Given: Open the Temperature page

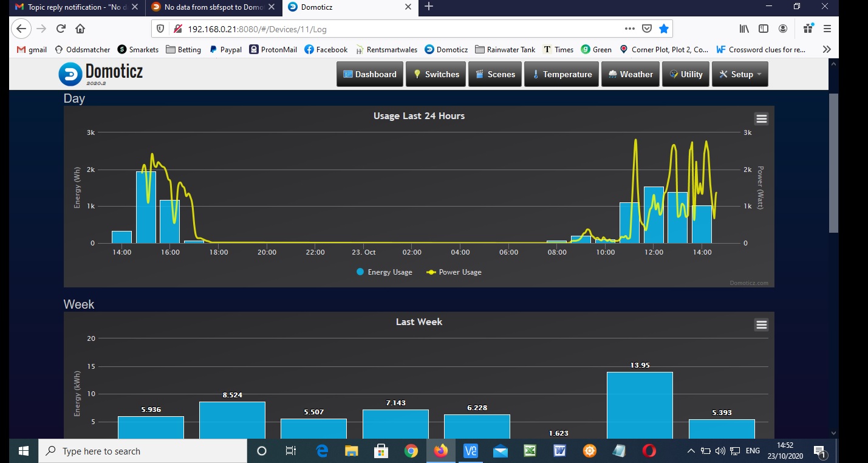Looking at the screenshot, I should tap(561, 74).
